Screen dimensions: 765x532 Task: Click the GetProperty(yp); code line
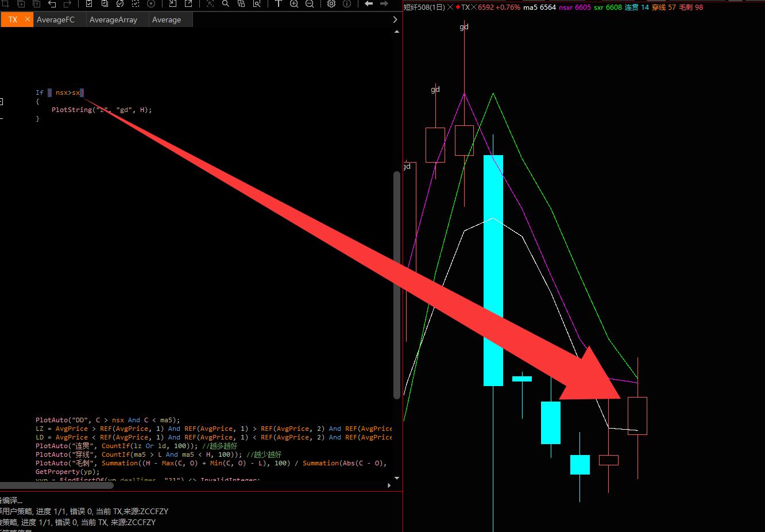click(x=68, y=472)
